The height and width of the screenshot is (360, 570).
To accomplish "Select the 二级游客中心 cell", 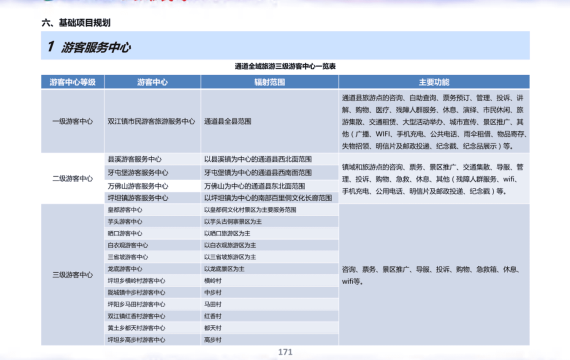I will pyautogui.click(x=73, y=179).
